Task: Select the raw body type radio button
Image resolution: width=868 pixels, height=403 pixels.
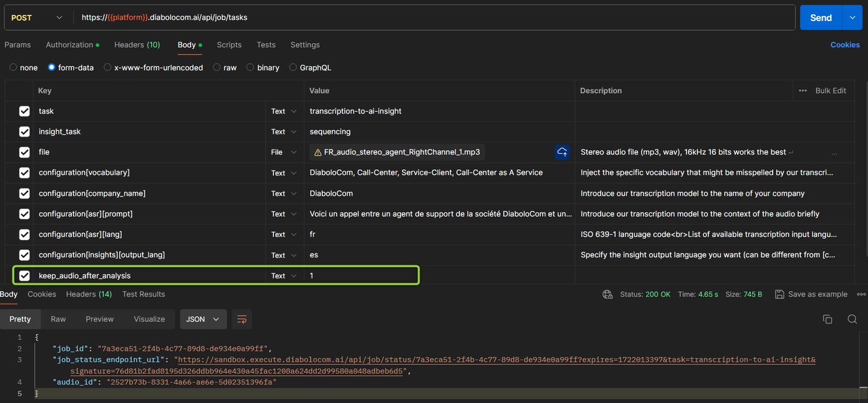Action: click(217, 68)
